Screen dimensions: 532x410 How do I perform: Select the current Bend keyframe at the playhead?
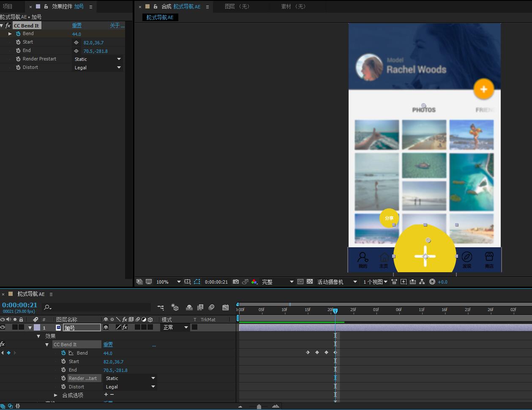click(x=335, y=353)
